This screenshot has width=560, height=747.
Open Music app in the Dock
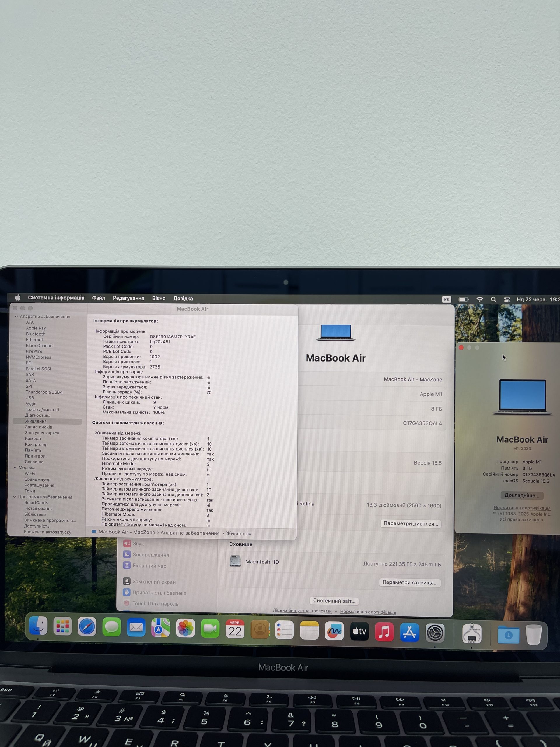point(384,631)
